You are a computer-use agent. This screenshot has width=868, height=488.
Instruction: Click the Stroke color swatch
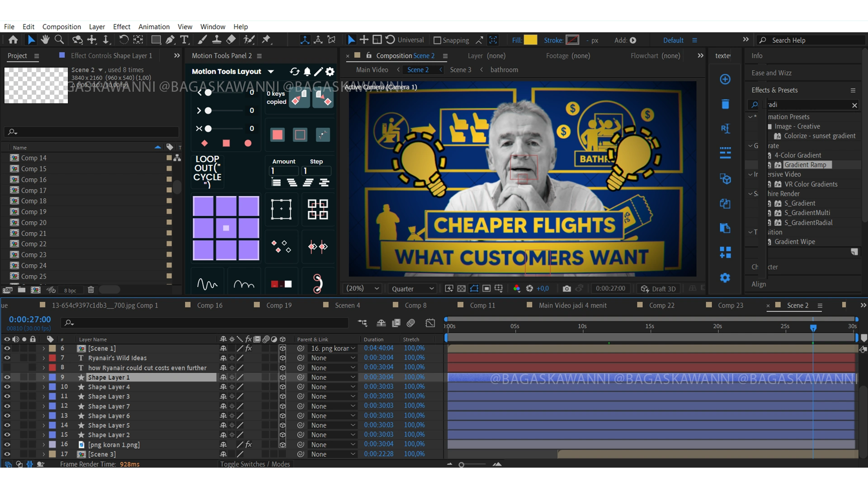(x=572, y=40)
